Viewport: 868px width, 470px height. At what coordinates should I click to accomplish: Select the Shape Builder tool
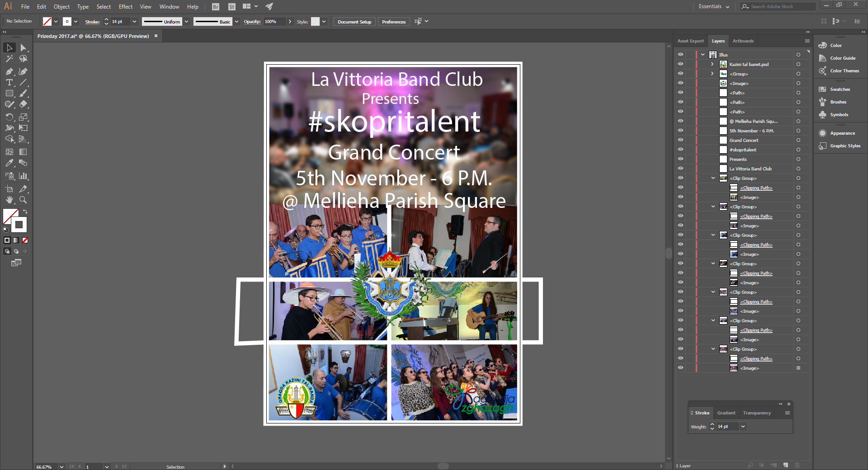point(9,139)
